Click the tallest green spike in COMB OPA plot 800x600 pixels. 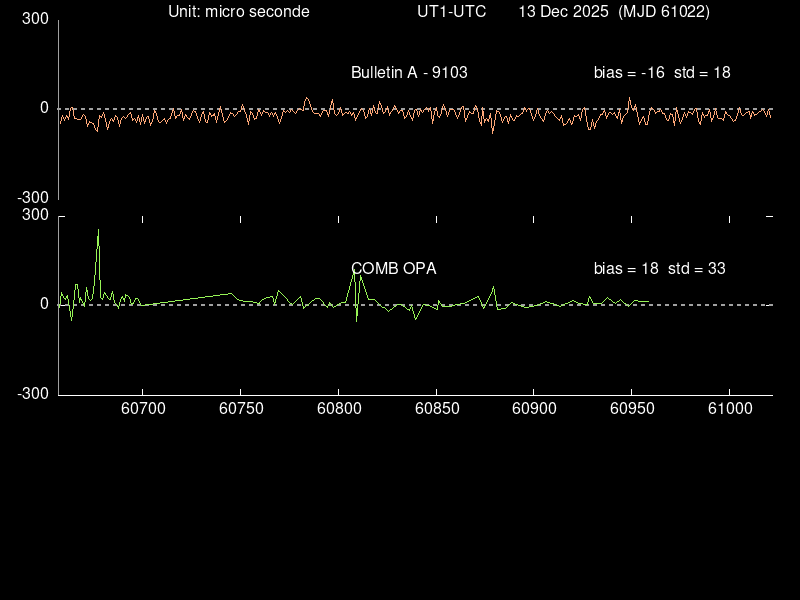tap(98, 232)
